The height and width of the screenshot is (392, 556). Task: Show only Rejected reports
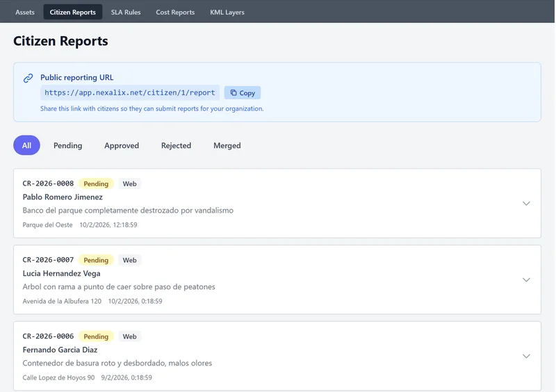coord(176,145)
